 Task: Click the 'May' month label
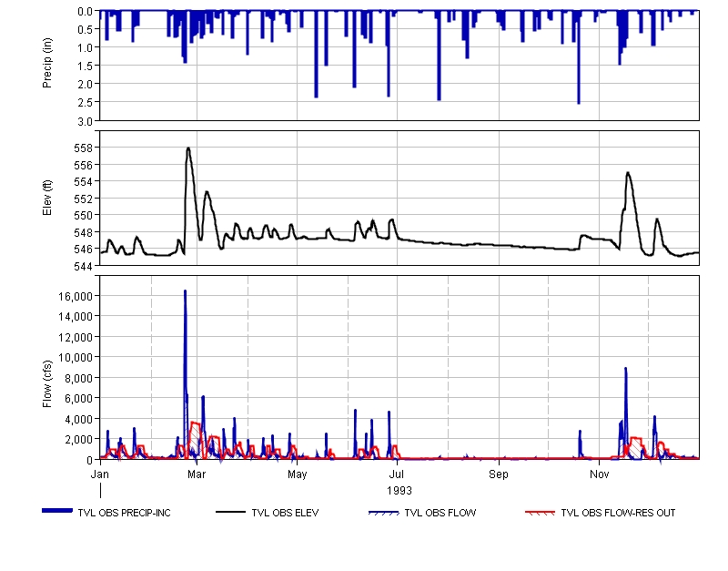point(298,474)
